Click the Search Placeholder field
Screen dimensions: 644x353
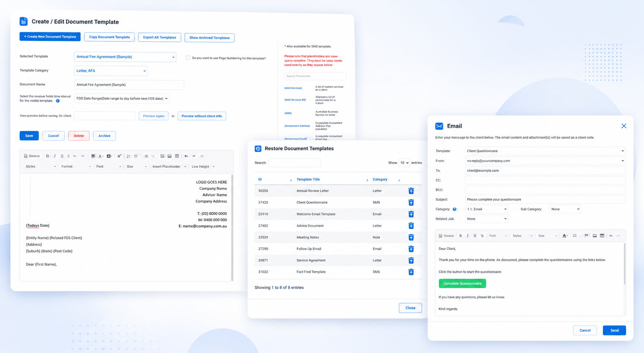[x=315, y=76]
